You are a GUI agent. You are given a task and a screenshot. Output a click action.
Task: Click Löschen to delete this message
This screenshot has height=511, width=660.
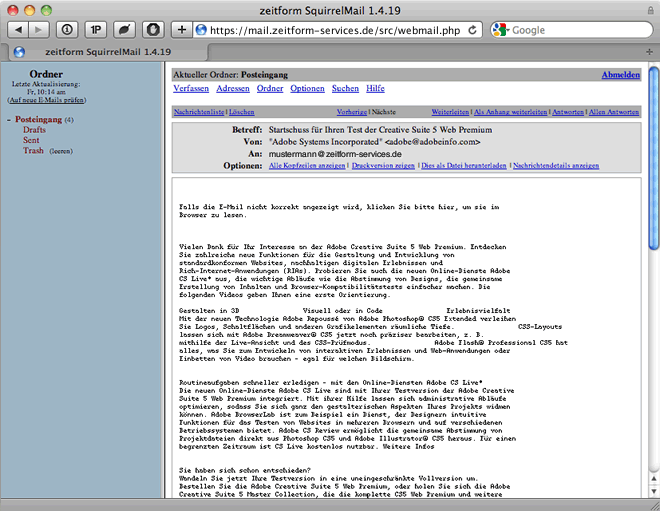point(242,112)
